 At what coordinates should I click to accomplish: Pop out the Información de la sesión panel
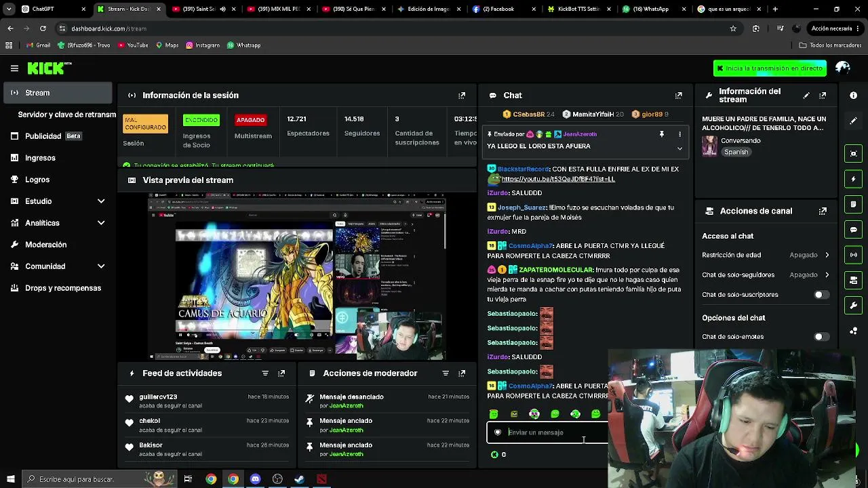[462, 96]
